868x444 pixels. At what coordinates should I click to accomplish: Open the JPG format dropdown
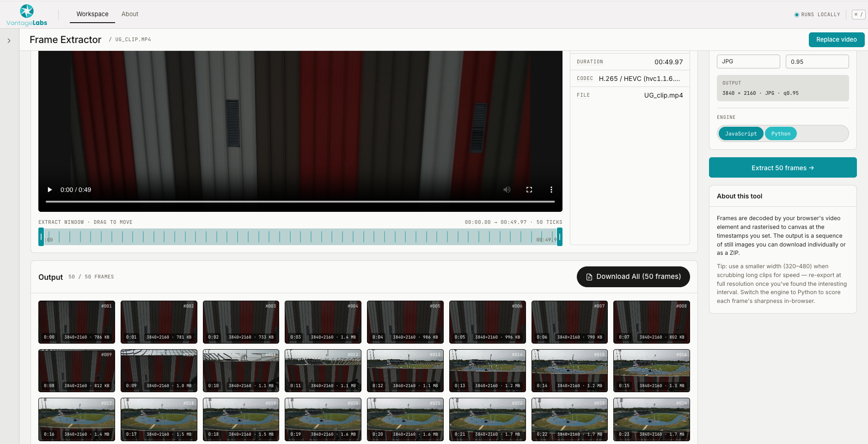tap(748, 62)
